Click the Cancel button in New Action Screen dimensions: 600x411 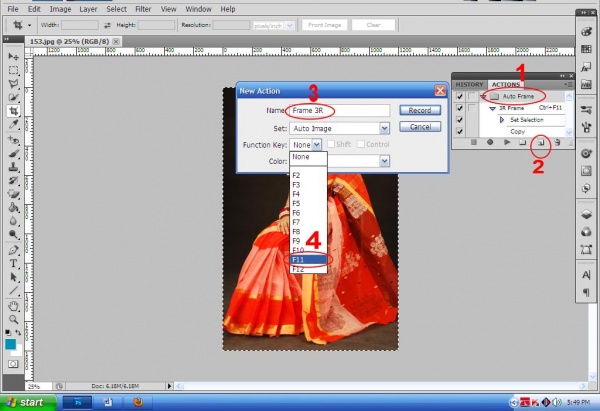tap(420, 126)
